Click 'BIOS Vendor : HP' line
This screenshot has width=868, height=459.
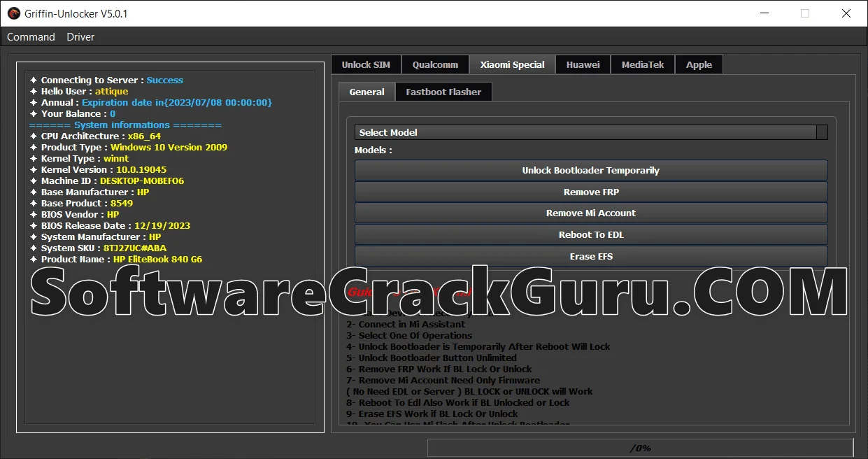(x=74, y=215)
